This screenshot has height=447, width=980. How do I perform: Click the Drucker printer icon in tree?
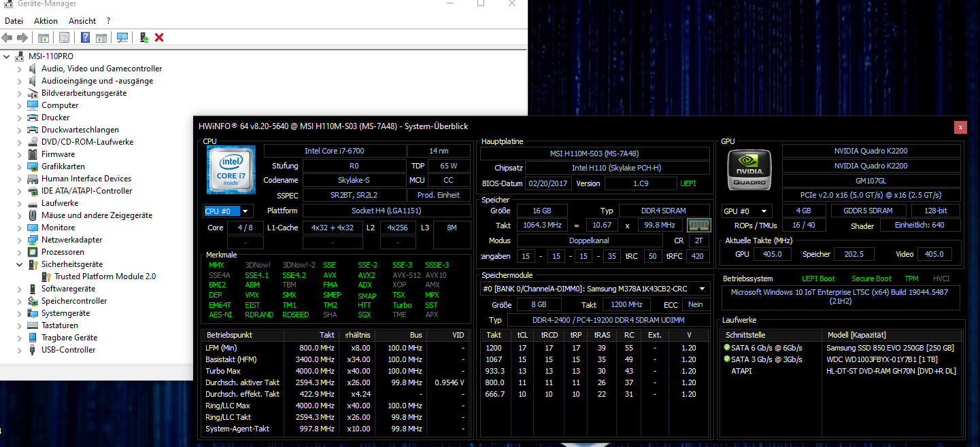(x=33, y=118)
